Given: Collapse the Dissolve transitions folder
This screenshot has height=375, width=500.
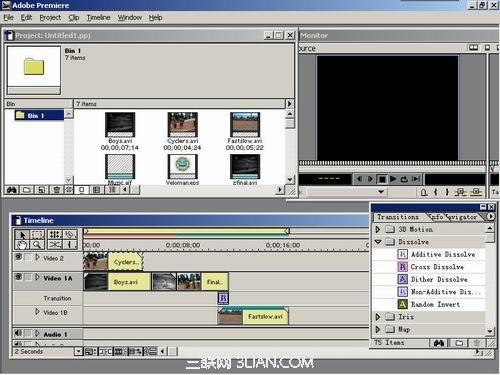Looking at the screenshot, I should coord(378,242).
